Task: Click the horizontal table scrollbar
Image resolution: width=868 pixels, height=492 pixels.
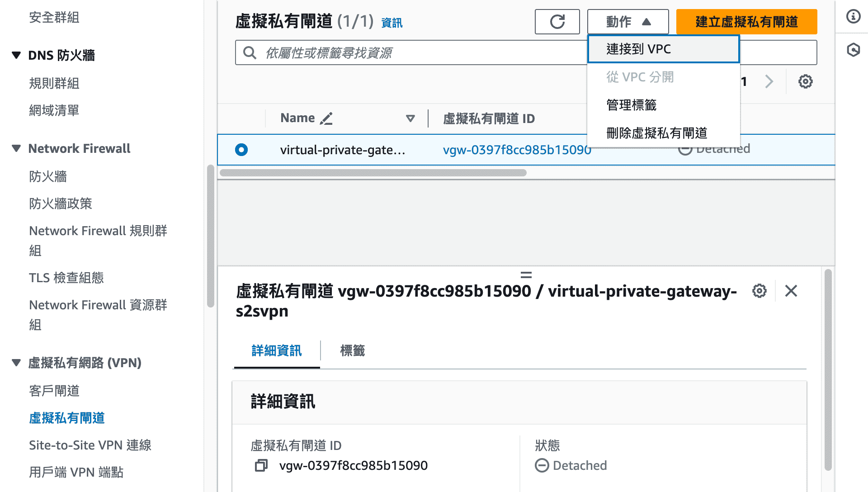Action: pos(373,173)
